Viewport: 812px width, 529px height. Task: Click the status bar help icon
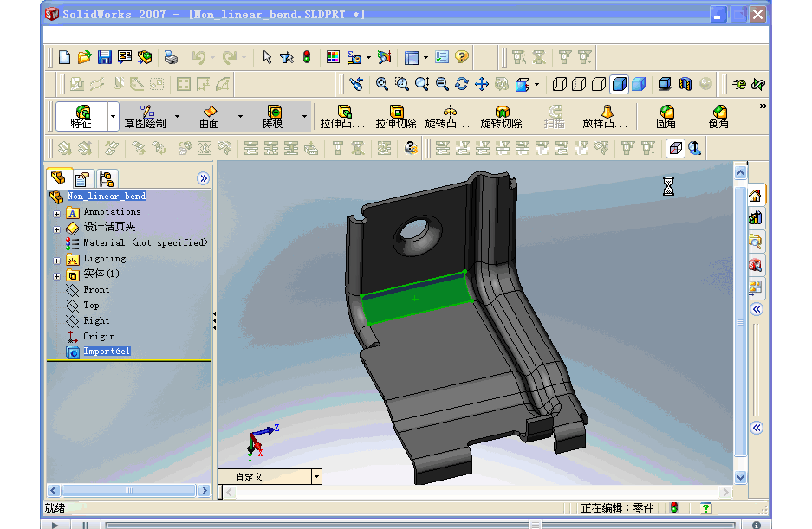point(705,508)
